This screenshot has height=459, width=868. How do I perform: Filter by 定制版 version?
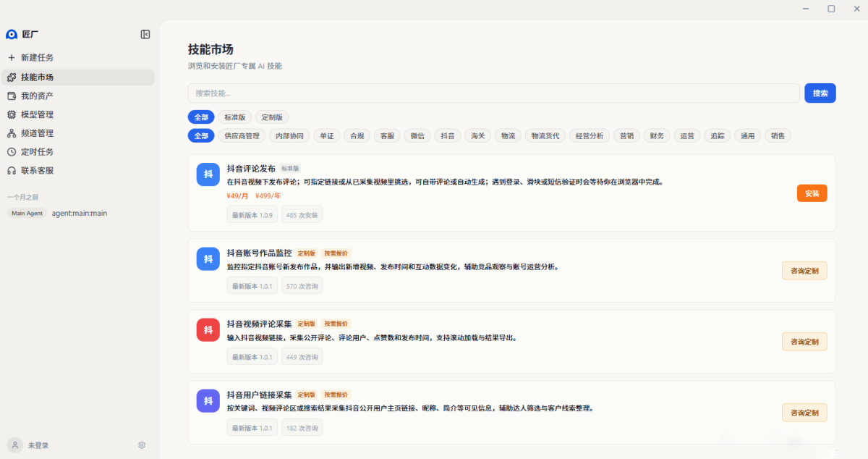[272, 117]
